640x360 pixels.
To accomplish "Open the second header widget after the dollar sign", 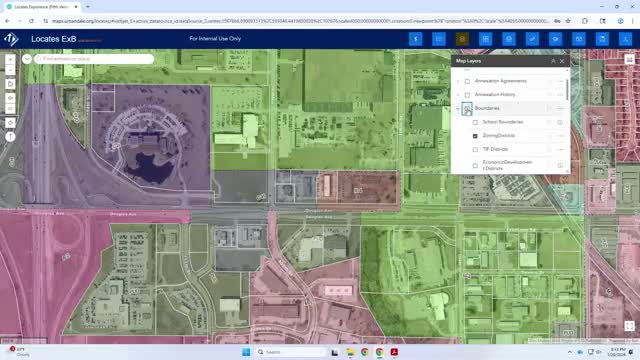I will tap(439, 39).
